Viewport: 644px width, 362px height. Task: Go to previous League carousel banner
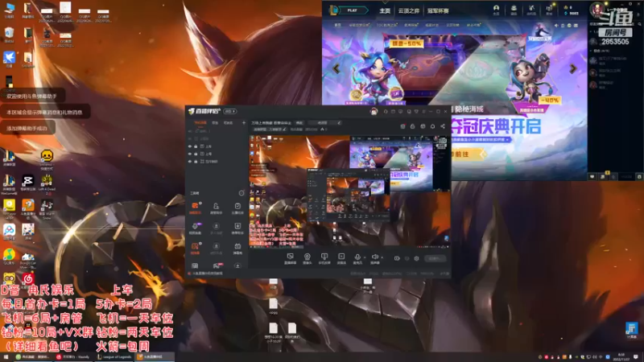tap(336, 68)
